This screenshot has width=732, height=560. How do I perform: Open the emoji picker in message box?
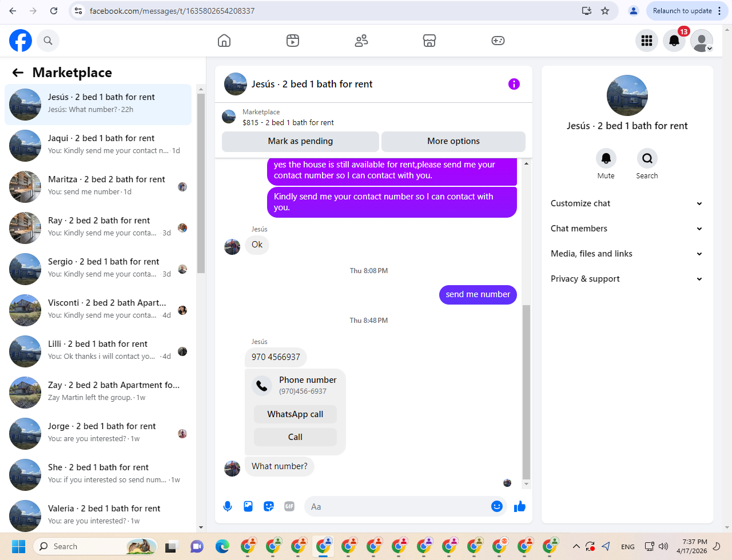point(497,506)
